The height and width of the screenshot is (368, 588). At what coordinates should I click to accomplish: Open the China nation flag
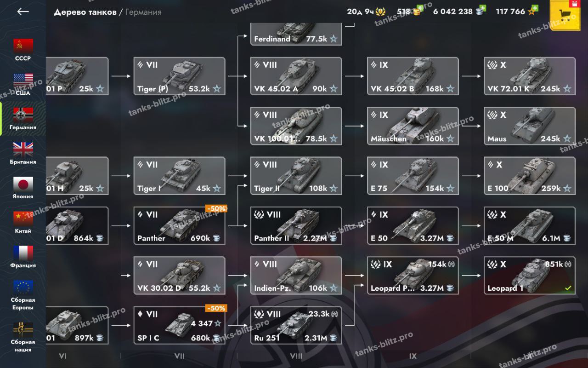23,219
